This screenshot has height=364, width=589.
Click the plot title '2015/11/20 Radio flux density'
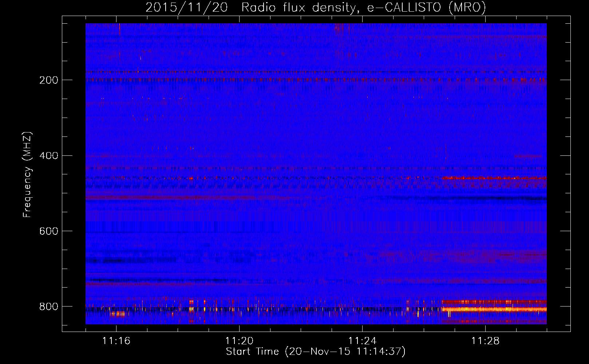(x=250, y=8)
